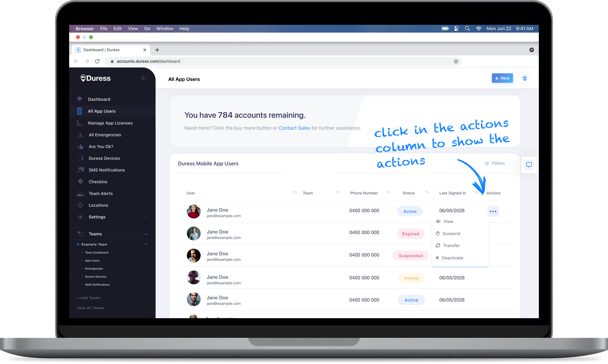The height and width of the screenshot is (364, 608).
Task: Click the Filters toggle button
Action: [495, 163]
